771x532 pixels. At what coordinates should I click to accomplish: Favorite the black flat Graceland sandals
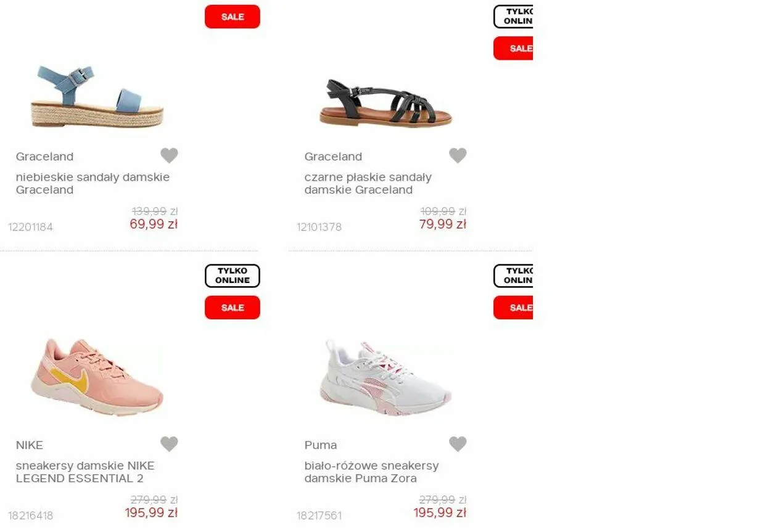click(458, 155)
